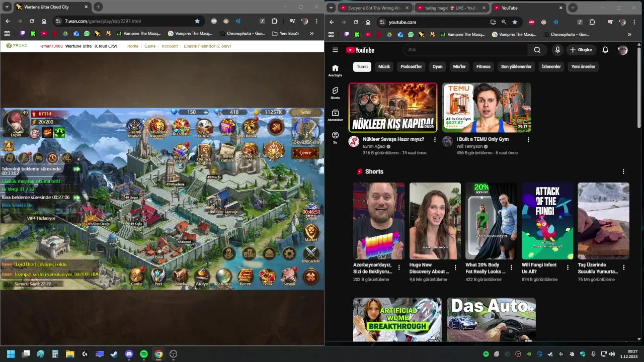Open the menu of the I Built a TEMU Only Gym video

tap(528, 139)
